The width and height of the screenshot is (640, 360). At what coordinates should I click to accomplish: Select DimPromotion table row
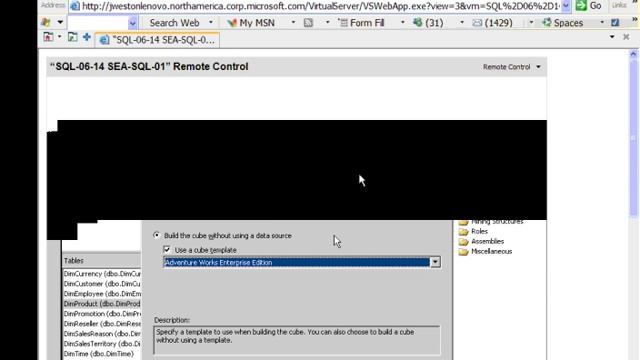[102, 314]
